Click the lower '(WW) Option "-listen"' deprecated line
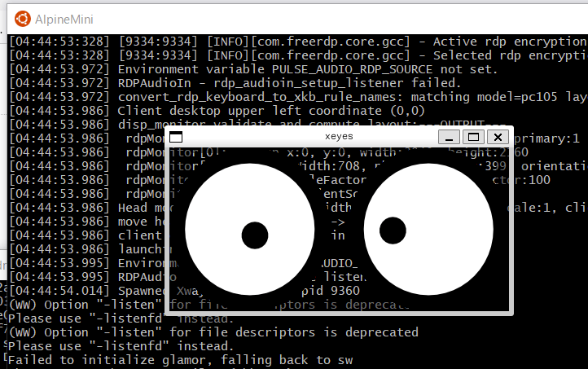Viewport: 588px width, 369px height. (x=213, y=332)
